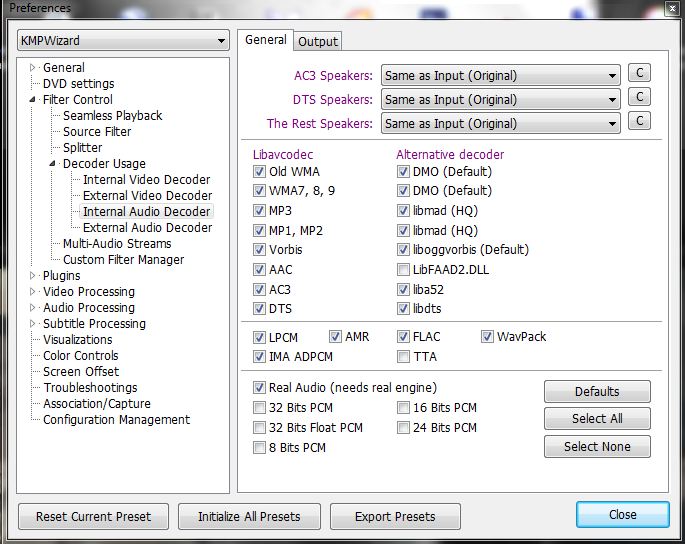Toggle the MP1, MP2 checkbox

[x=259, y=230]
